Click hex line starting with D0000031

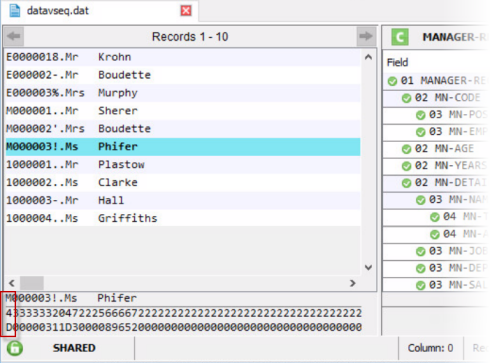pos(184,327)
